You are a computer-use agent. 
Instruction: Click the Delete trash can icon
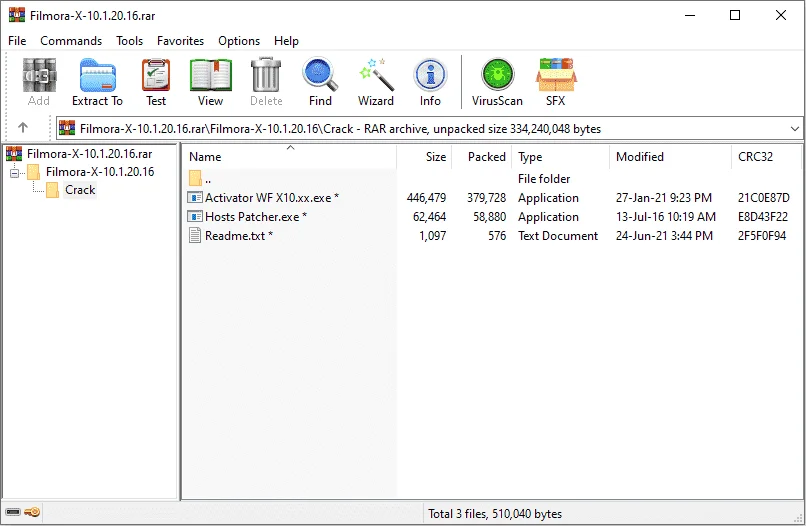tap(266, 76)
